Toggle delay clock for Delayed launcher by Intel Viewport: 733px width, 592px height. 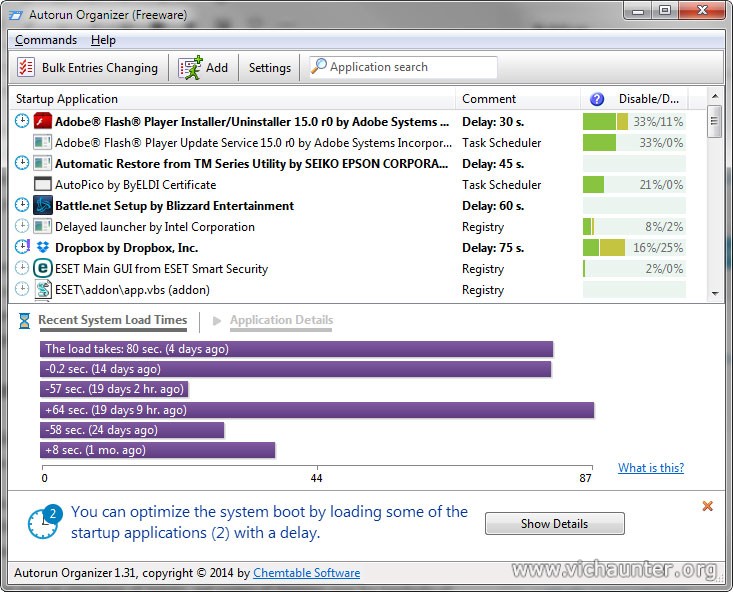(22, 226)
